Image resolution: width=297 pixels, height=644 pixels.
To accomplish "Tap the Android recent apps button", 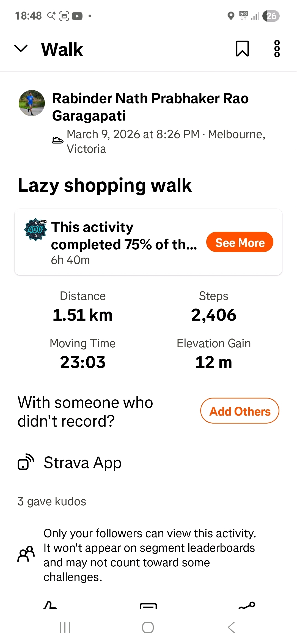I will pos(65,627).
